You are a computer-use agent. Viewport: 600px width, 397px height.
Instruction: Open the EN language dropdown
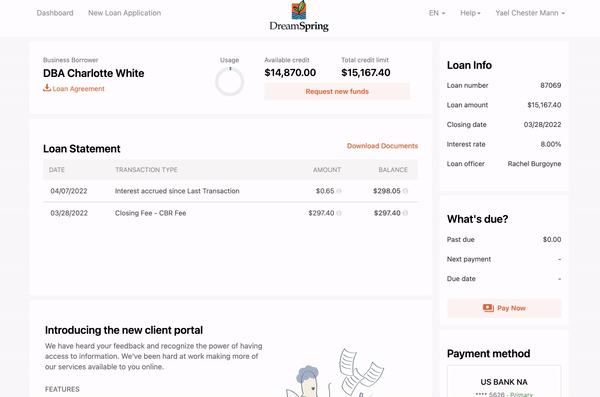click(437, 13)
